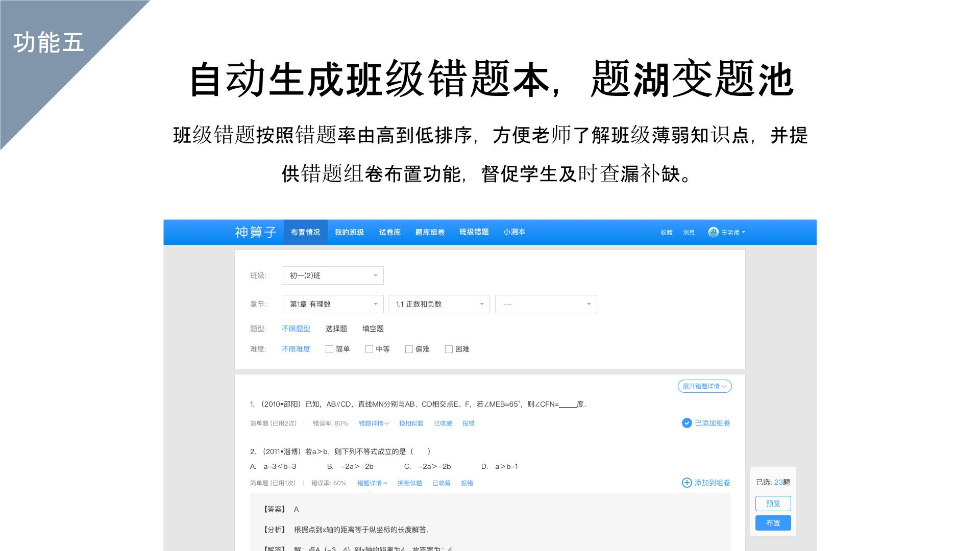Click the 已添加组卷 checkmark icon
980x551 pixels.
coord(687,423)
